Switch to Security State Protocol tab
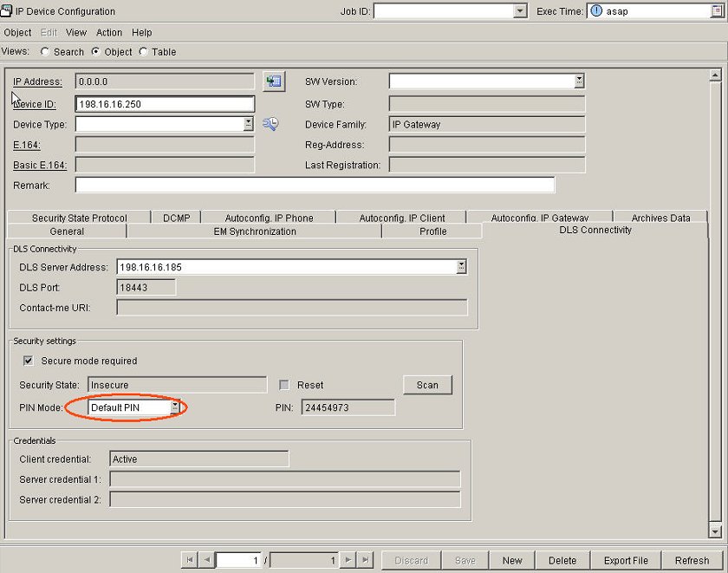728x573 pixels. (x=80, y=218)
